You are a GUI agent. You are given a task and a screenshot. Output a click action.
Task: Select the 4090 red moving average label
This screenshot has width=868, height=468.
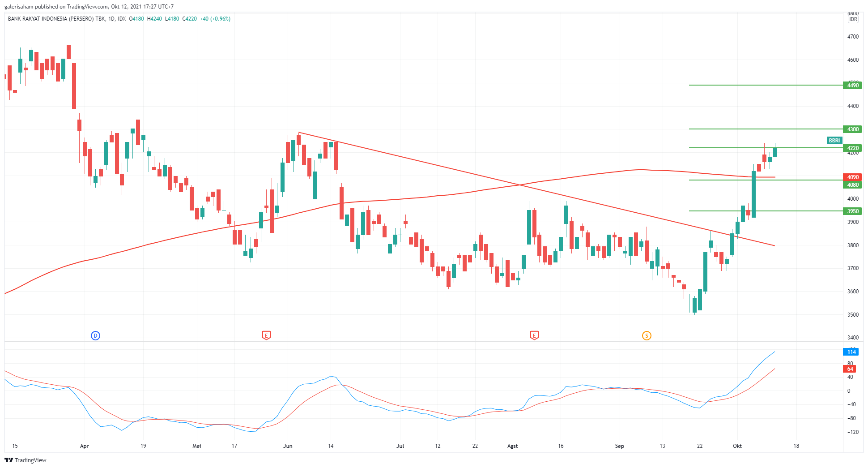tap(852, 177)
